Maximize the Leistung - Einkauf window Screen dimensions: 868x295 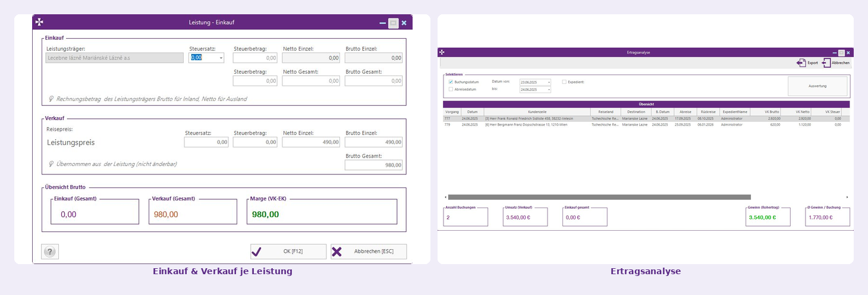tap(393, 23)
